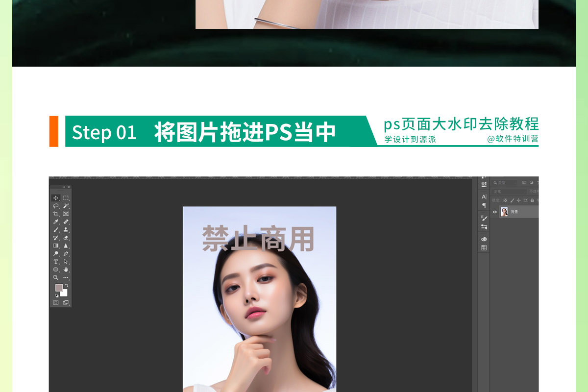The width and height of the screenshot is (588, 392).
Task: Open the Character panel icon
Action: click(484, 196)
